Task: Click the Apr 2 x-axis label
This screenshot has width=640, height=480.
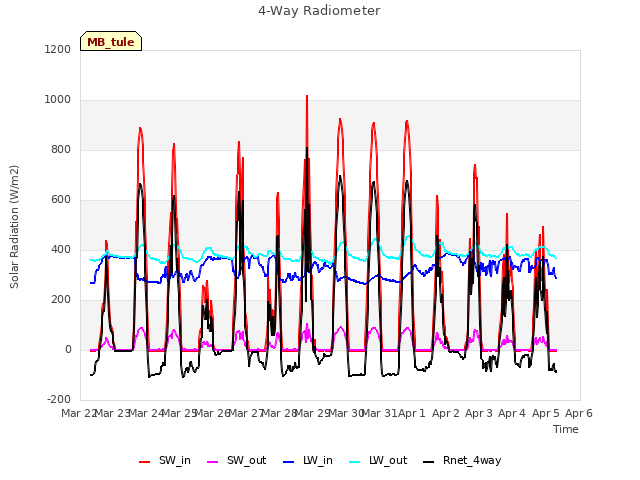Action: click(446, 413)
